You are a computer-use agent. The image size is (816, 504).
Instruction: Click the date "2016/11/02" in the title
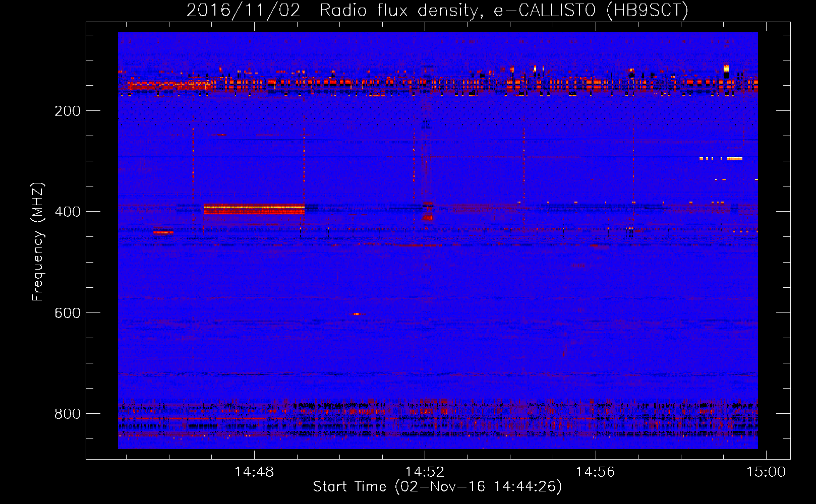click(243, 11)
